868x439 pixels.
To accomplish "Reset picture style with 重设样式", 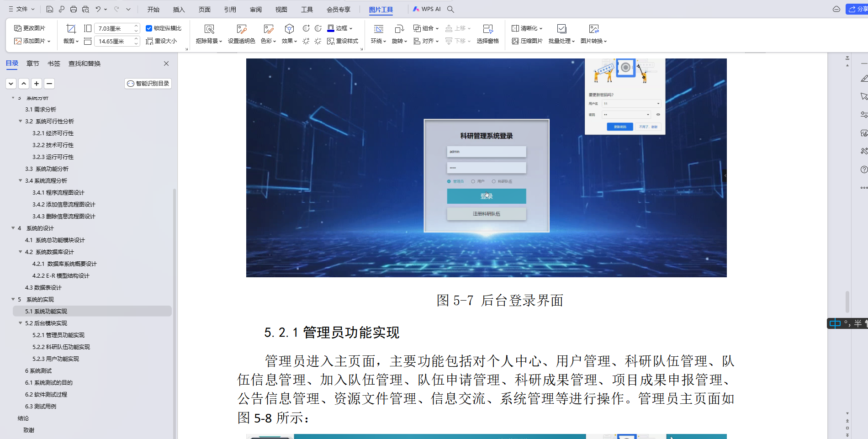I will (343, 41).
